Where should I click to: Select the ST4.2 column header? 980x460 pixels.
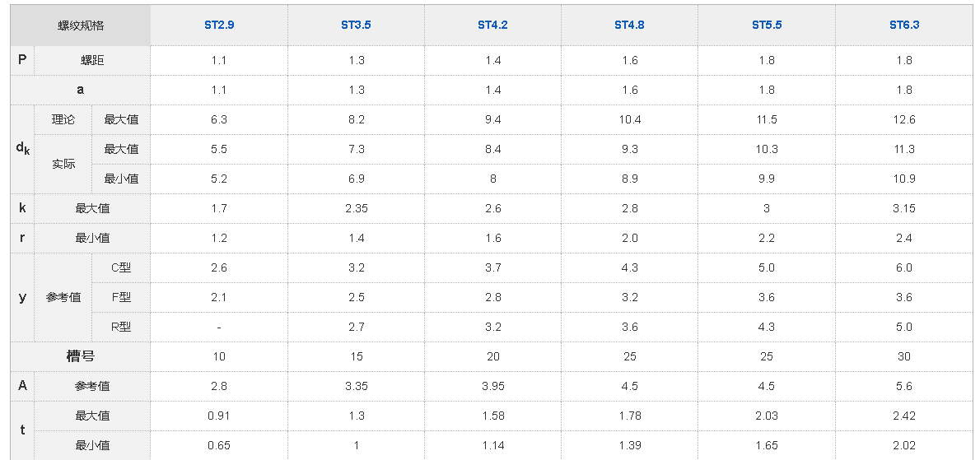point(492,26)
